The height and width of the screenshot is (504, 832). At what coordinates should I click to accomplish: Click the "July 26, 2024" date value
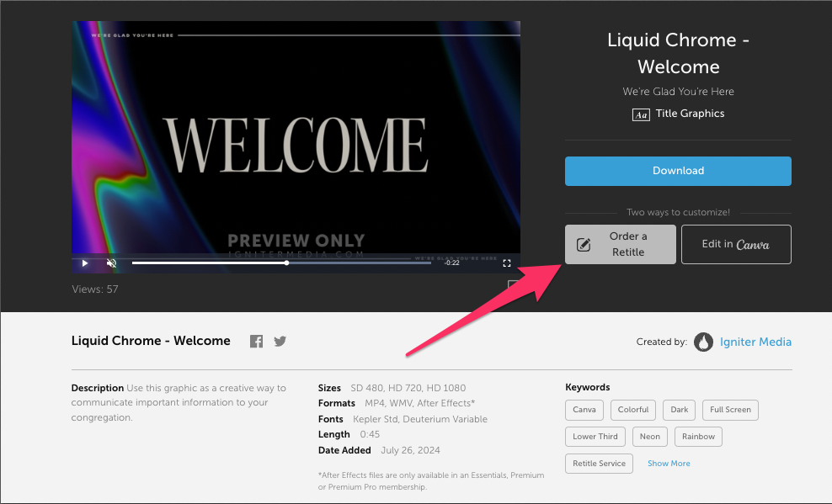410,450
